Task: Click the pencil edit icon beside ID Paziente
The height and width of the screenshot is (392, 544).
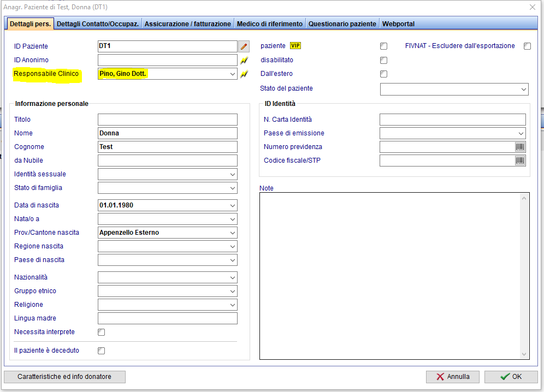Action: 244,46
